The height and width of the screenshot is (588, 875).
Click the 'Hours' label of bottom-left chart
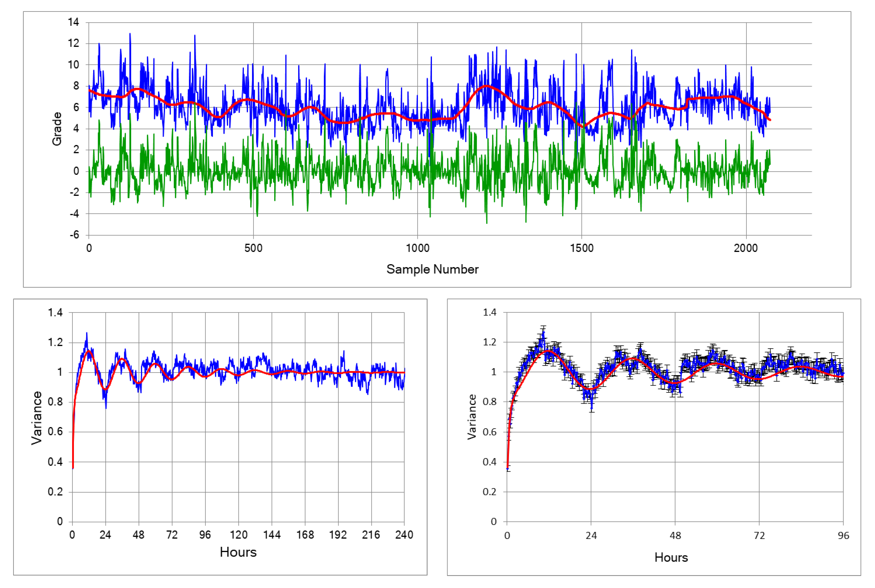[238, 552]
